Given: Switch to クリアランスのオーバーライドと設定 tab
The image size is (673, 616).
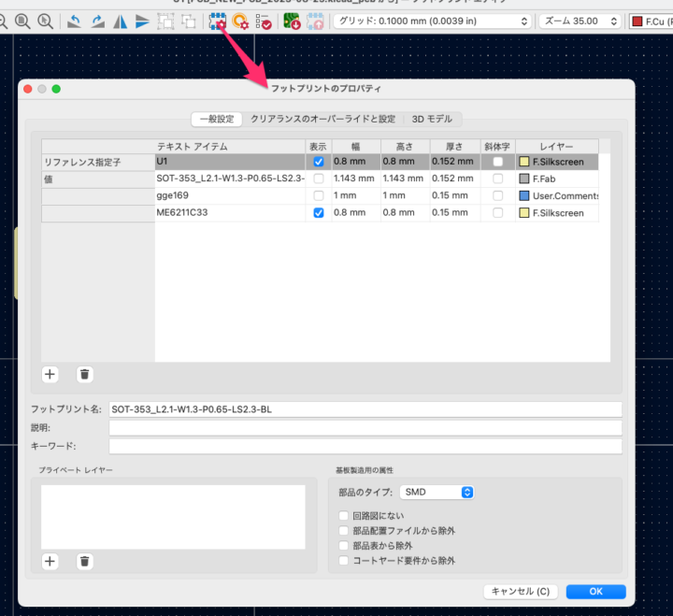Looking at the screenshot, I should [322, 119].
